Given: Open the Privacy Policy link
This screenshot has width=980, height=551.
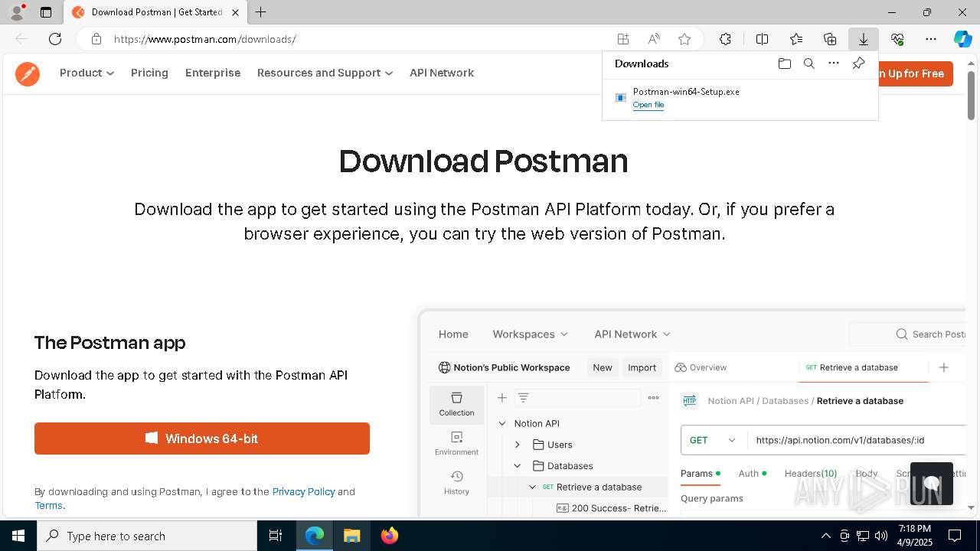Looking at the screenshot, I should (303, 491).
